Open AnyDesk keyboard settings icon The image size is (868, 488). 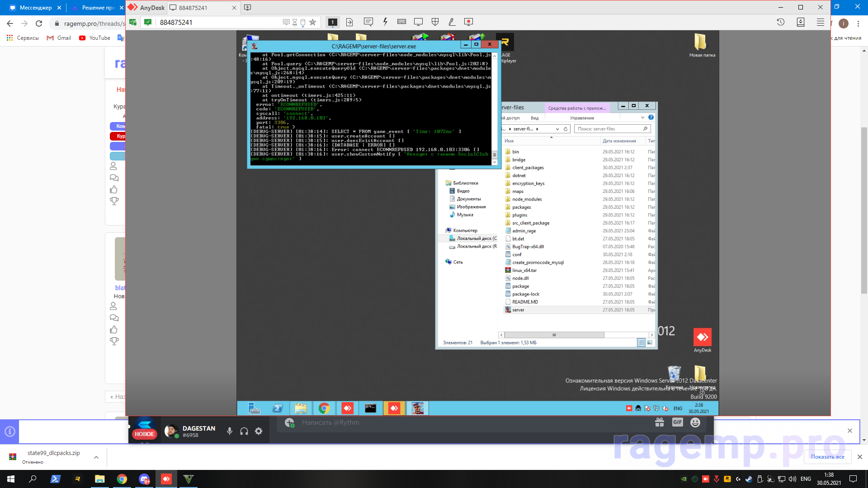[x=401, y=22]
